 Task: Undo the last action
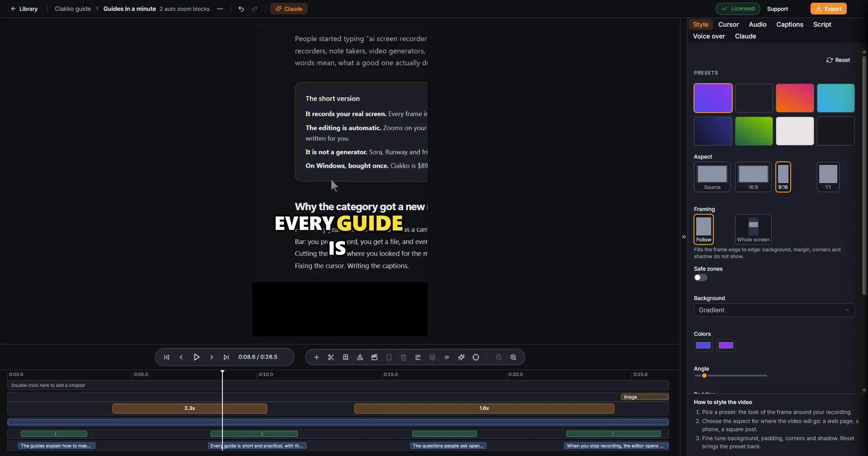coord(241,9)
